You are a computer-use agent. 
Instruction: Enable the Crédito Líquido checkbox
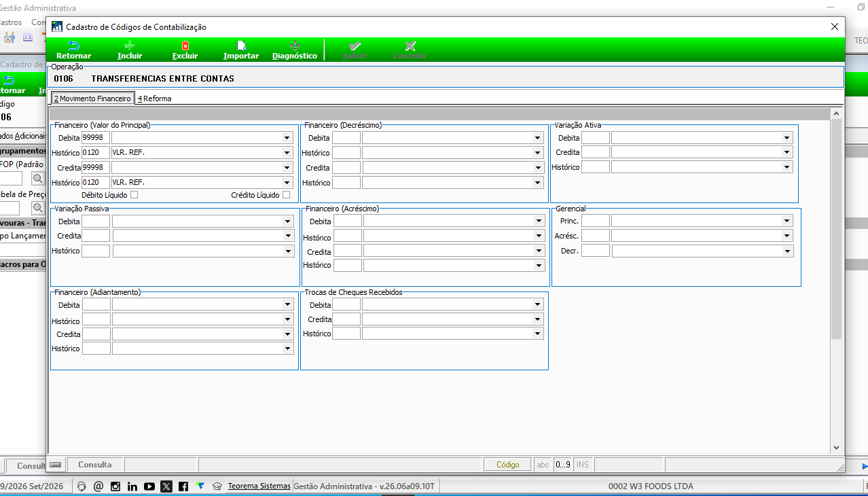tap(286, 195)
